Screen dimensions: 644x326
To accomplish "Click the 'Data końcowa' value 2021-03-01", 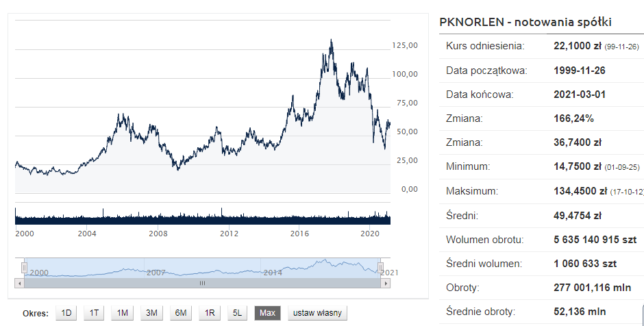I will (579, 95).
